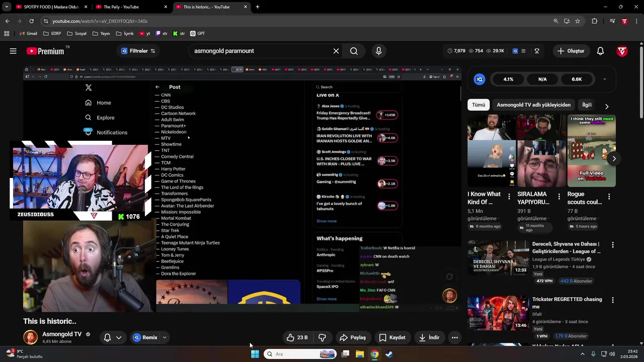Open the YouTube guide hamburger menu

tap(13, 51)
